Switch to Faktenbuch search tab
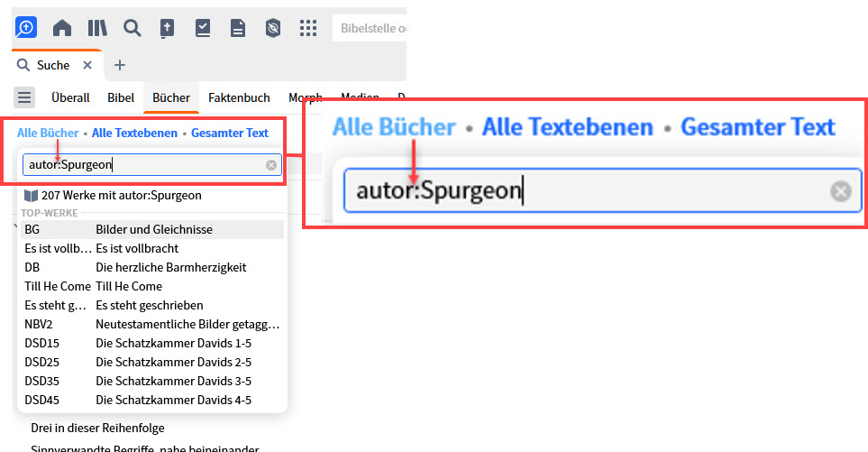The height and width of the screenshot is (452, 868). (x=239, y=97)
